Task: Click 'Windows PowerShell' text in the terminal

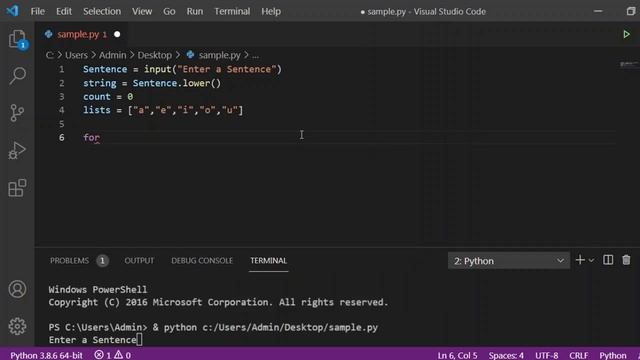Action: tap(98, 289)
